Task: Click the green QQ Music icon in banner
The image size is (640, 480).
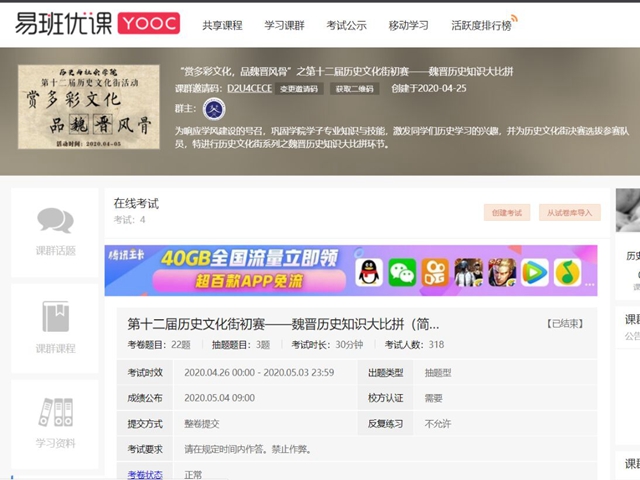Action: 568,272
